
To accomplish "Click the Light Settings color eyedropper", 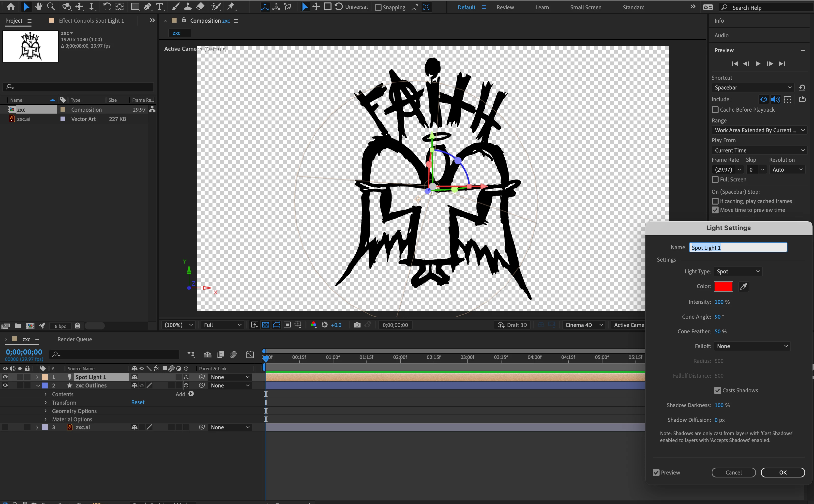I will click(743, 286).
